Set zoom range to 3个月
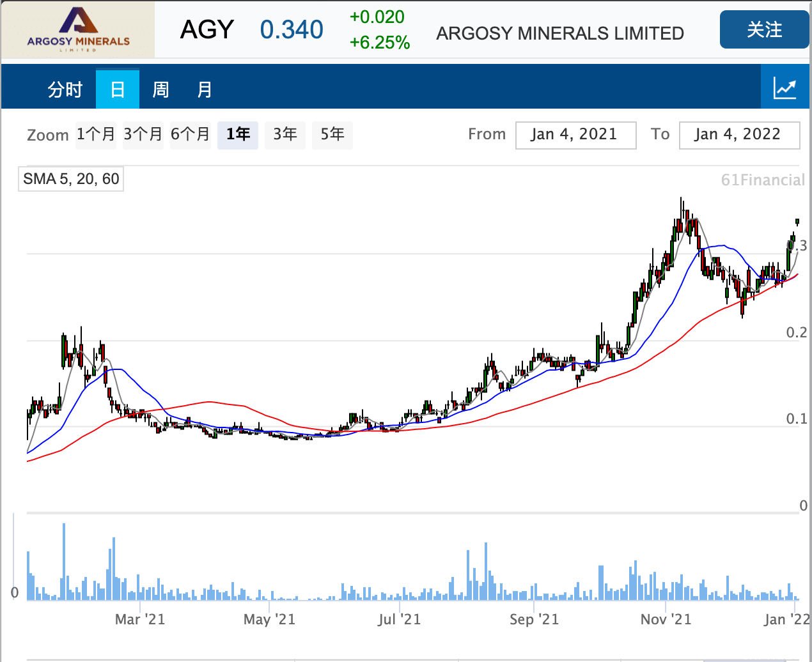 [143, 134]
